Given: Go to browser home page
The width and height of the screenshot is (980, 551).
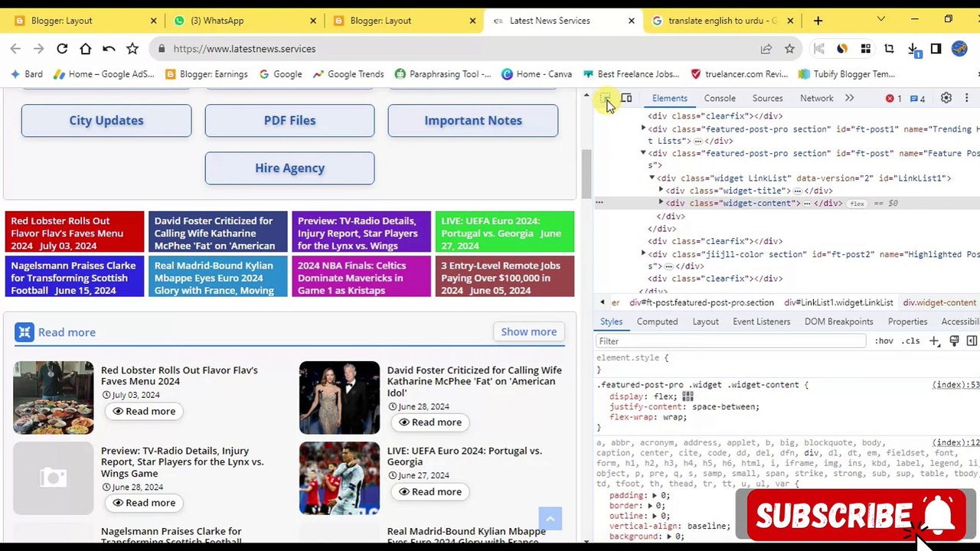Looking at the screenshot, I should [85, 49].
